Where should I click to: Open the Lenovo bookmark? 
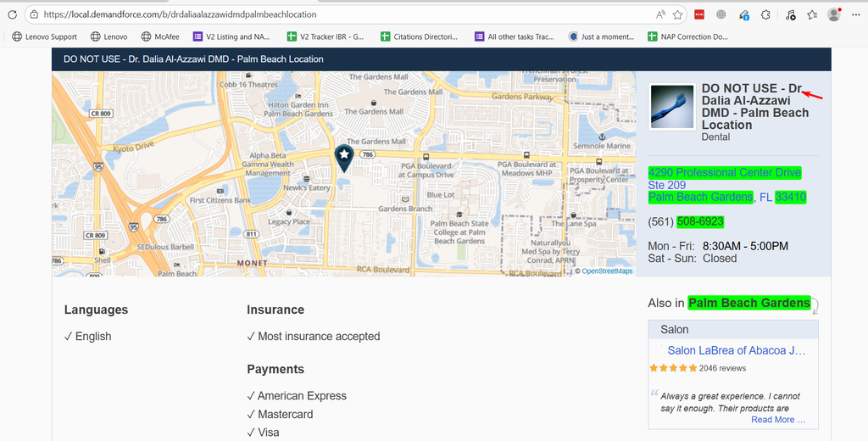(x=108, y=36)
